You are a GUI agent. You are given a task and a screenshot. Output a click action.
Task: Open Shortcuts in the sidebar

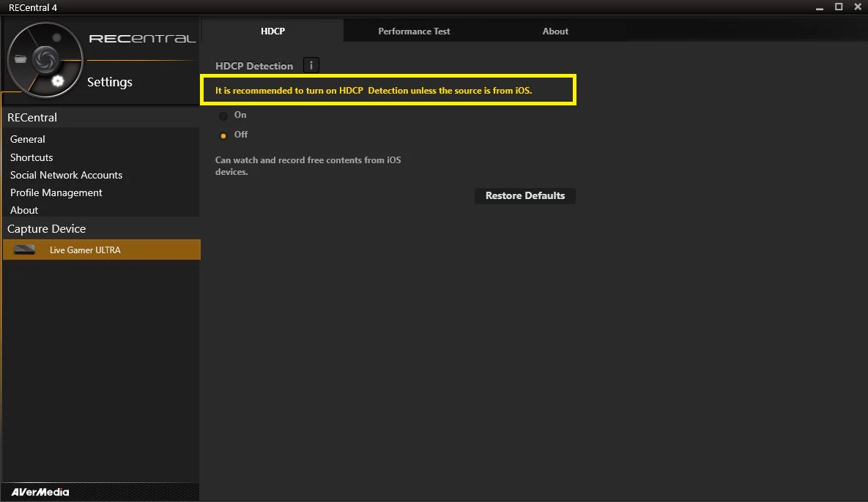point(31,157)
